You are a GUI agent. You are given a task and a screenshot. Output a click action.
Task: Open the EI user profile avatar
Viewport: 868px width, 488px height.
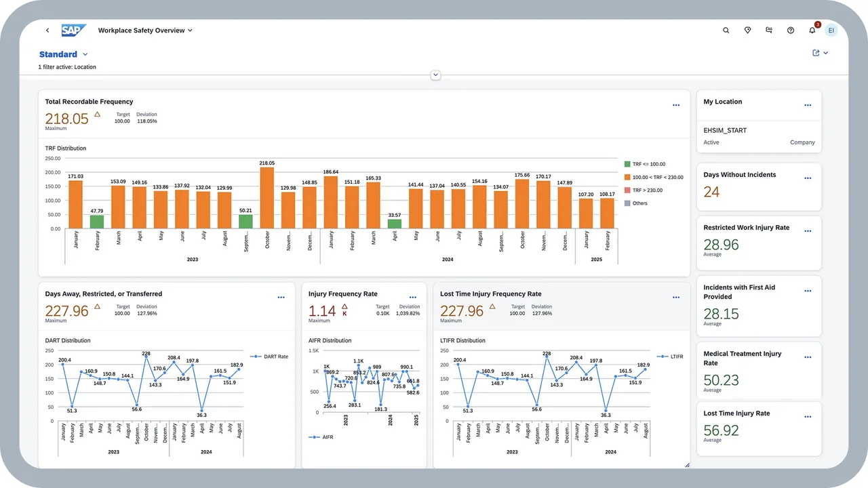click(x=831, y=30)
